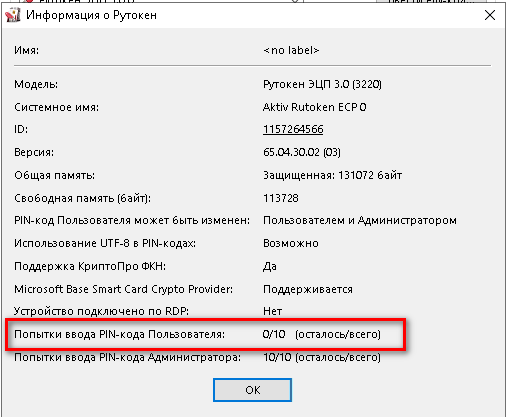Click the Rutoken icon in the title bar
This screenshot has width=506, height=417.
pos(13,15)
